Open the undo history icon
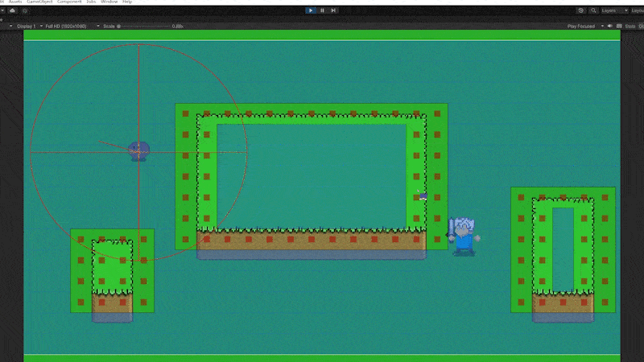Screen dimensions: 644x362 click(581, 10)
